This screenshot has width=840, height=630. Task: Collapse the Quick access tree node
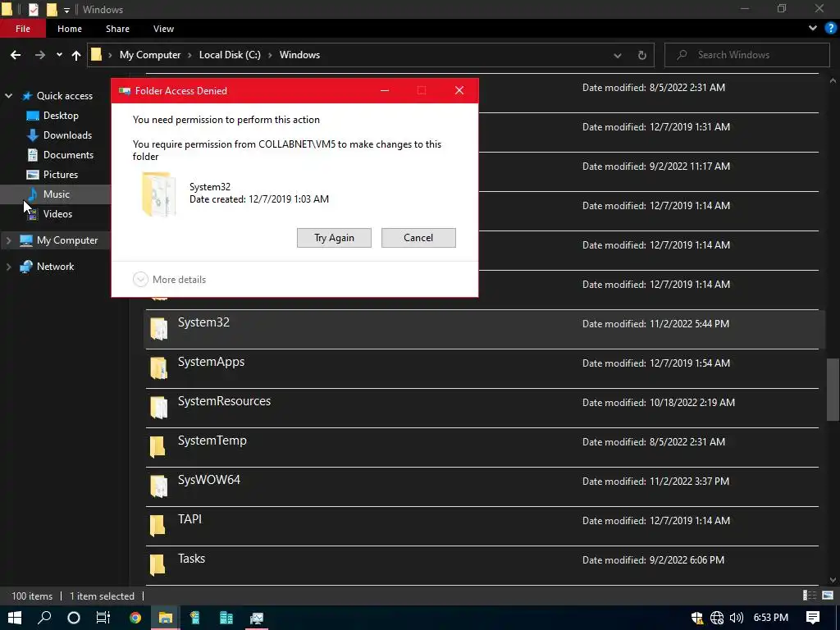coord(8,96)
